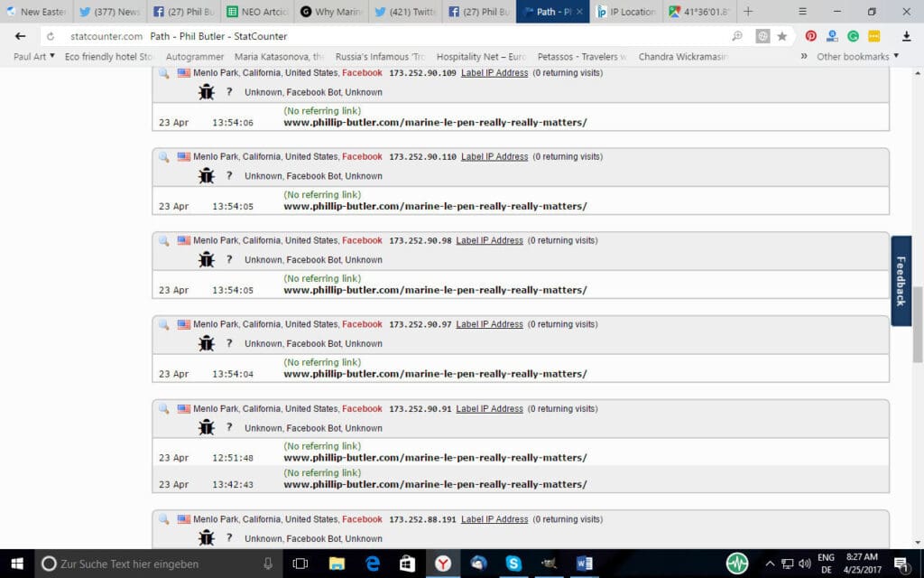Show hidden bookmarks with double chevron
The height and width of the screenshot is (578, 924).
[804, 56]
